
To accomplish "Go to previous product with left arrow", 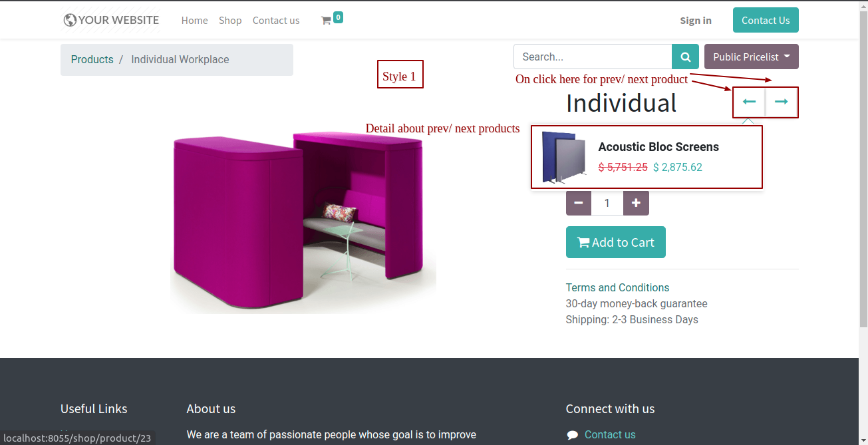I will tap(750, 102).
